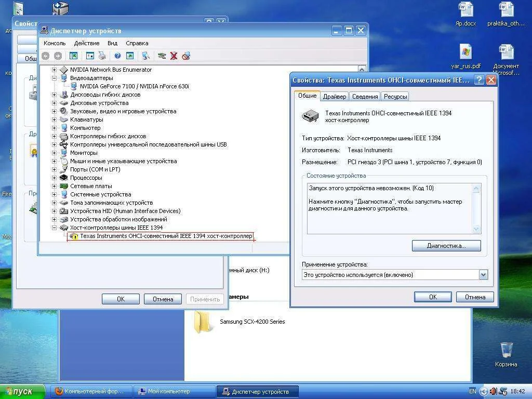
Task: Open the Консоль menu
Action: pyautogui.click(x=54, y=43)
